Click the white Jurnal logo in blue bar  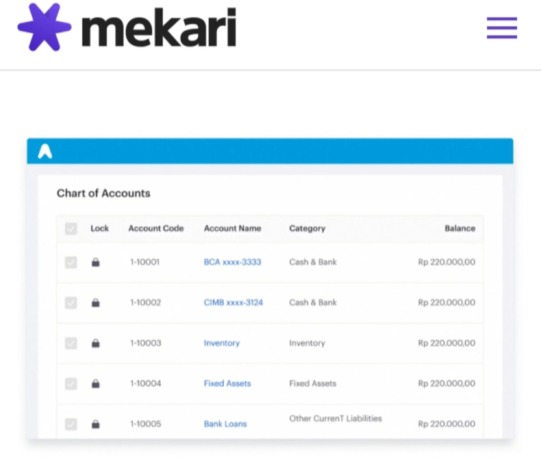point(45,151)
